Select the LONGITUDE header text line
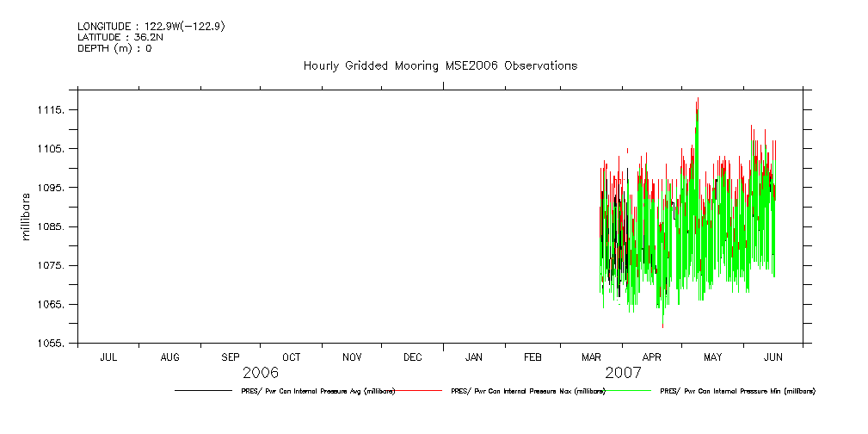 coord(151,27)
